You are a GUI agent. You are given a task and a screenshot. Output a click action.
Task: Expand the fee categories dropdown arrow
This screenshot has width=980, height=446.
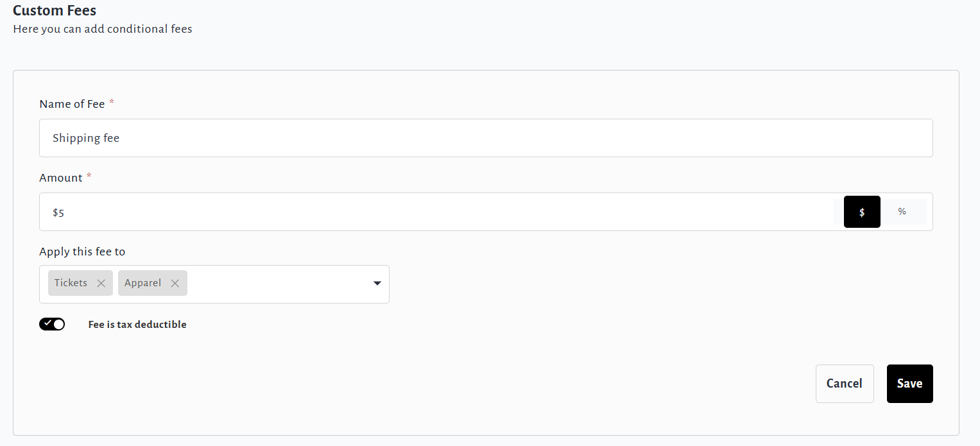pyautogui.click(x=377, y=284)
